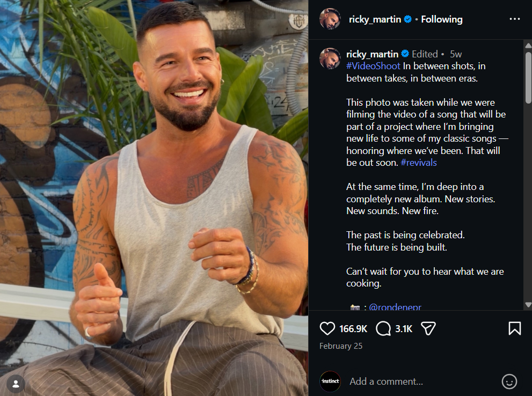Show tagged people icon on the photo
This screenshot has height=396, width=532.
pos(16,384)
